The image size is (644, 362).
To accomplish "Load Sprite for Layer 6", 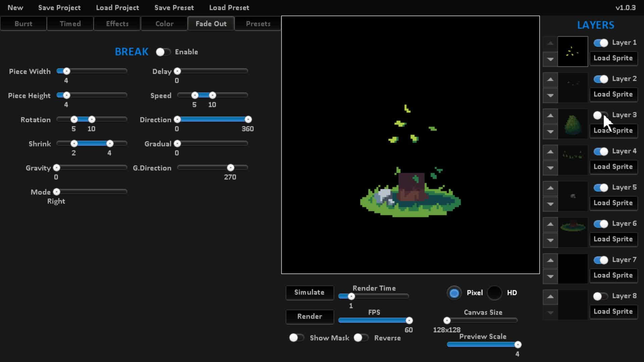I will (613, 239).
